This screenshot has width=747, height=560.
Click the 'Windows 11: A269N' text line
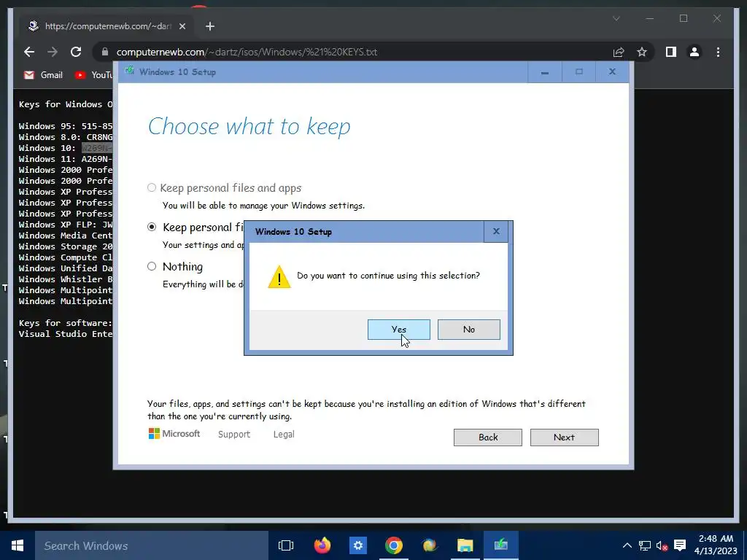point(65,159)
